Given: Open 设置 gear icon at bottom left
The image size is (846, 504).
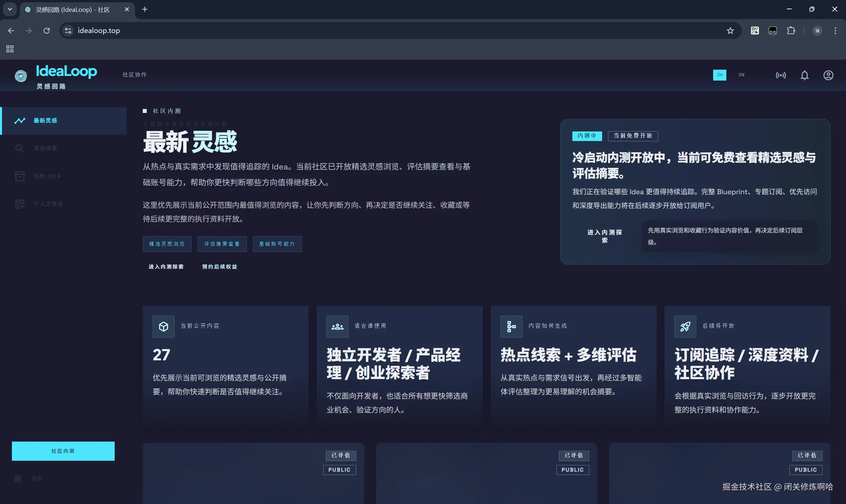Looking at the screenshot, I should click(x=18, y=479).
